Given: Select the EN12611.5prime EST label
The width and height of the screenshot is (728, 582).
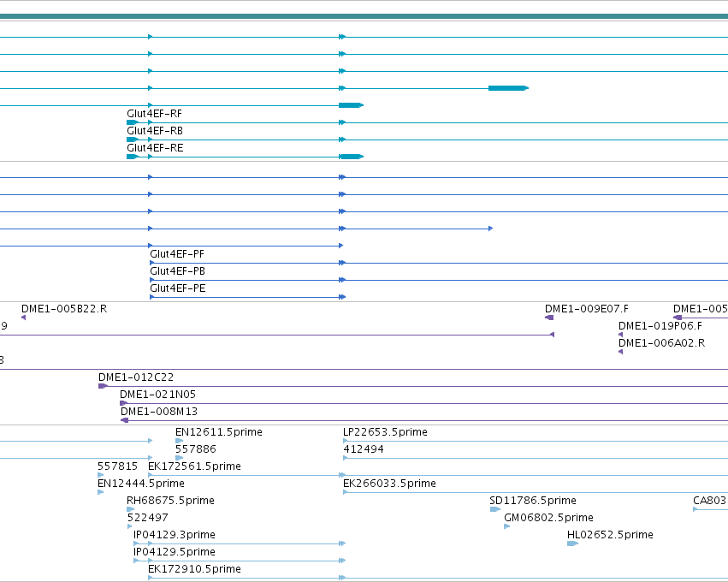Looking at the screenshot, I should pyautogui.click(x=219, y=432).
